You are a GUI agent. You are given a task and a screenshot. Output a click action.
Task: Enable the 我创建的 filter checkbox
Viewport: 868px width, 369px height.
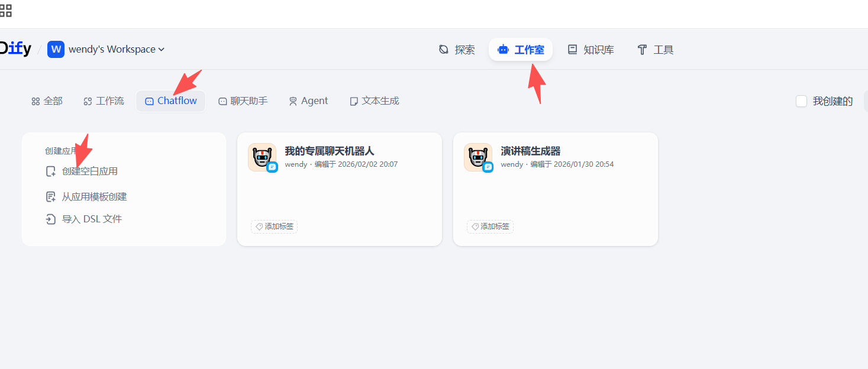[802, 101]
